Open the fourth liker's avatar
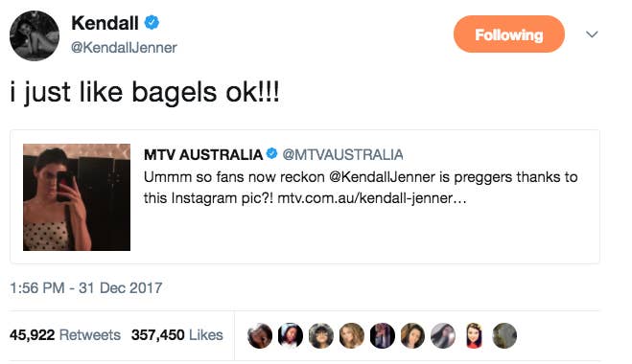Screen dimensions: 632x364 pyautogui.click(x=351, y=335)
